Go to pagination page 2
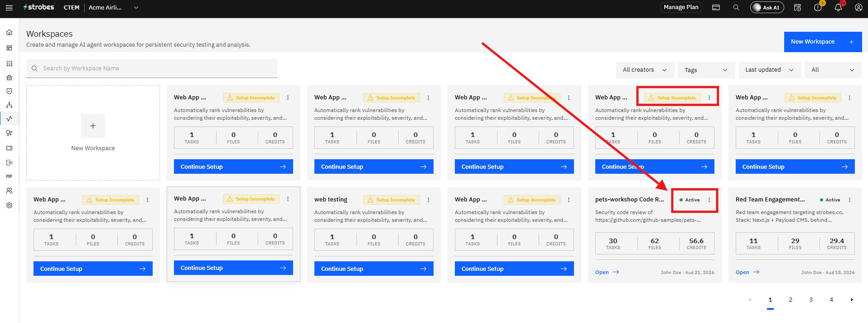868x323 pixels. 791,300
